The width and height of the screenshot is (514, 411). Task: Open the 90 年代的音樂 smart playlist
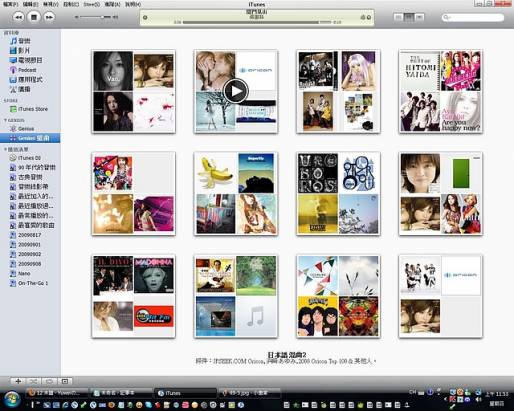tap(32, 168)
